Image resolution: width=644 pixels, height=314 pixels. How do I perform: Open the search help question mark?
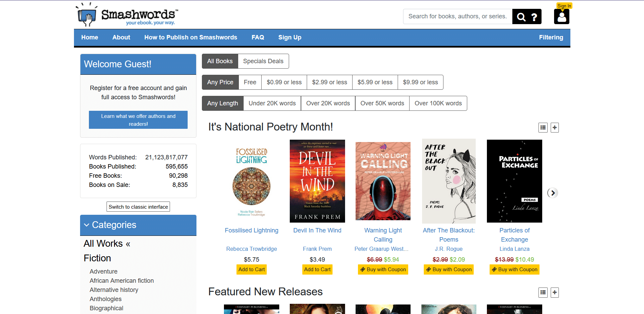(534, 17)
